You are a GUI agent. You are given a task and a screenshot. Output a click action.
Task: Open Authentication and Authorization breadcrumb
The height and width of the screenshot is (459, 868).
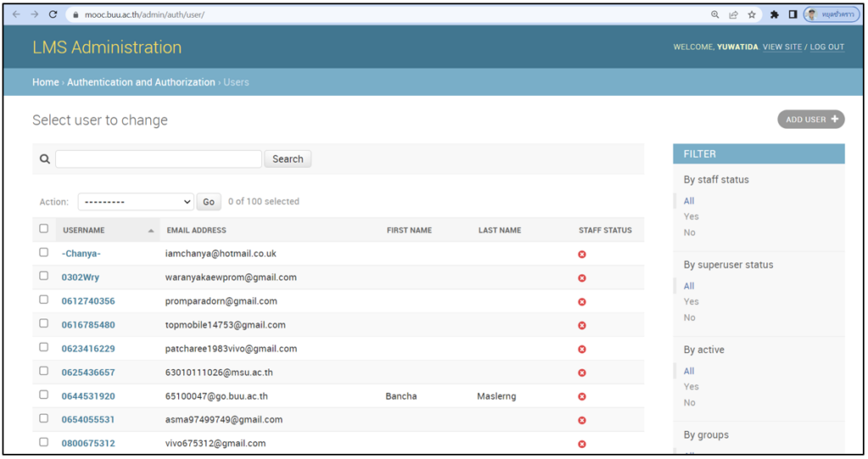141,82
